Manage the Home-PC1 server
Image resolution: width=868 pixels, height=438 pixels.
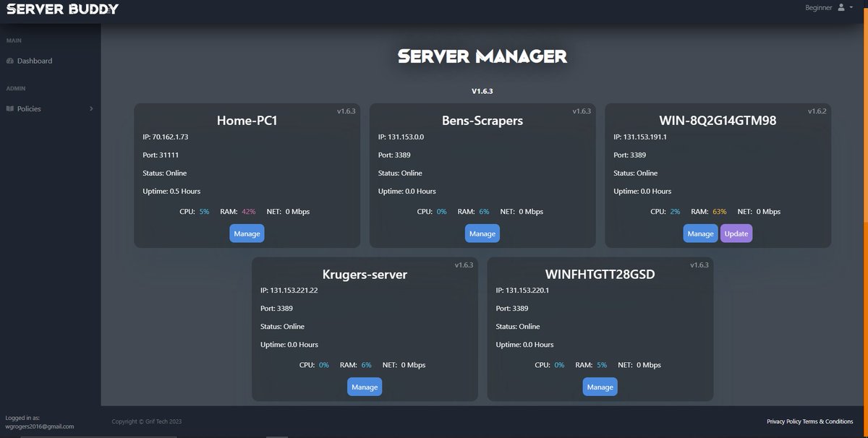tap(247, 233)
